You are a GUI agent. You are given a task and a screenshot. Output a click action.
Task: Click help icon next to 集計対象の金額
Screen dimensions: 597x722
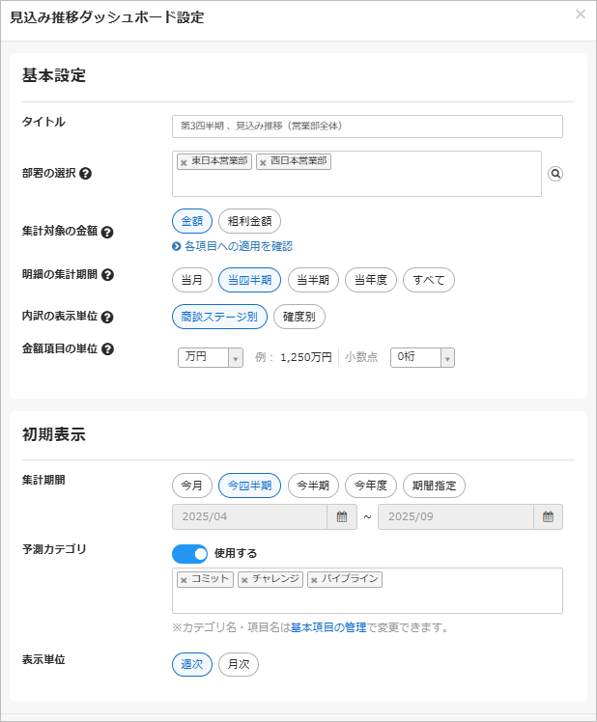[107, 232]
